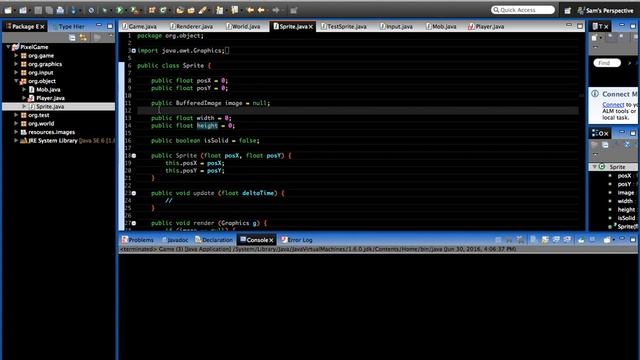Viewport: 640px width, 360px height.
Task: Click the Open Task icon
Action: [191, 10]
